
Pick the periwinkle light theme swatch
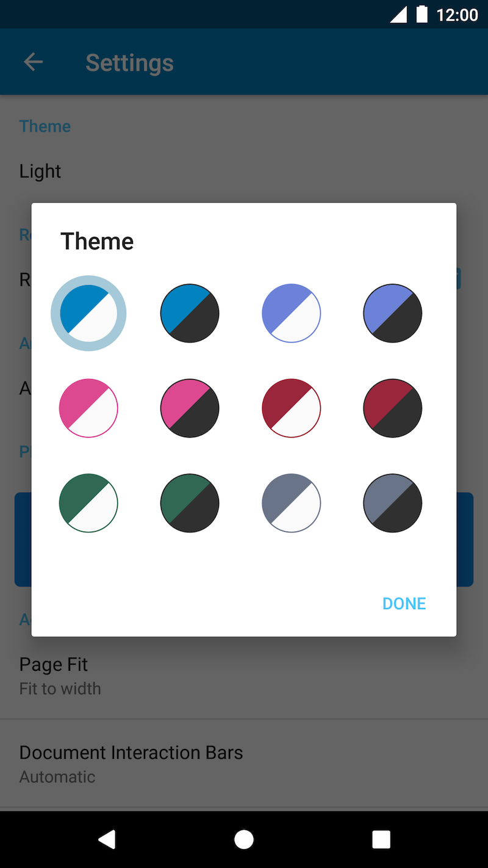tap(291, 313)
